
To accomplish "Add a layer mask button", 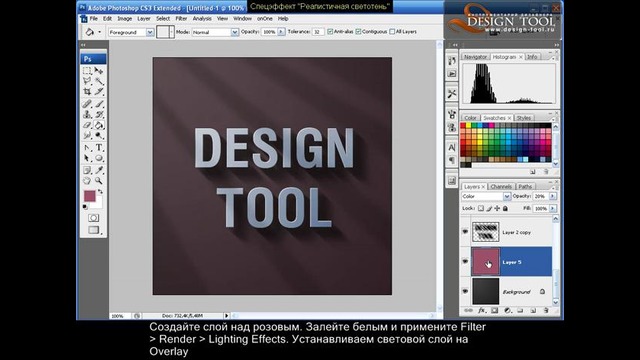I will pyautogui.click(x=495, y=311).
